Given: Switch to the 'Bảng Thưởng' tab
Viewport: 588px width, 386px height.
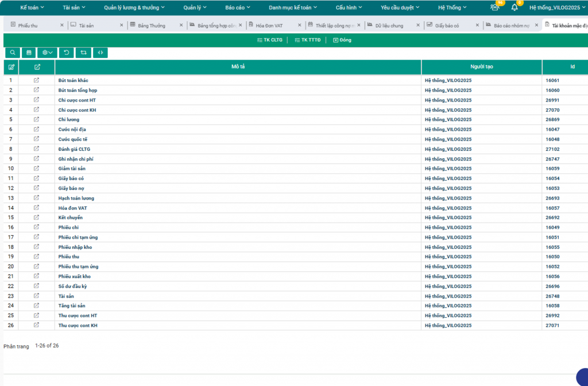Looking at the screenshot, I should point(151,26).
